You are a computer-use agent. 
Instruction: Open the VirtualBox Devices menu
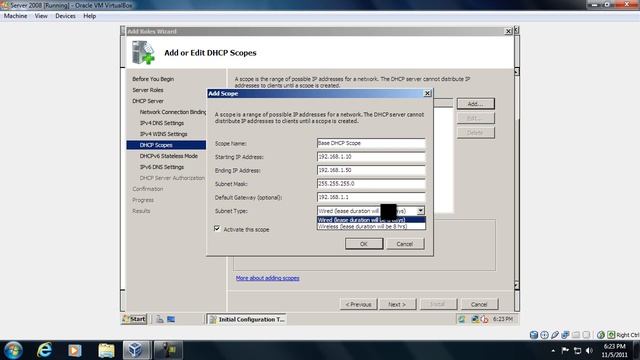[65, 16]
